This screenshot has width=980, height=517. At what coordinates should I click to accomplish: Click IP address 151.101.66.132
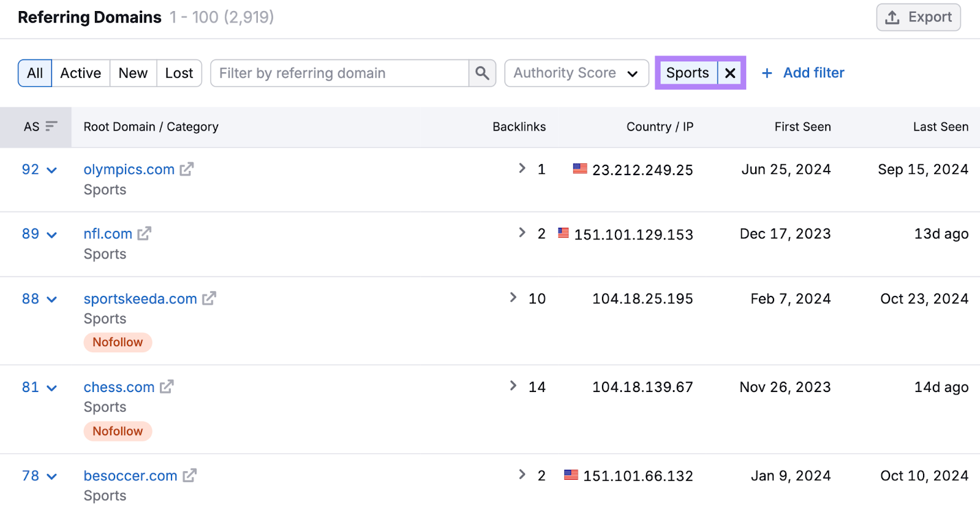coord(638,476)
